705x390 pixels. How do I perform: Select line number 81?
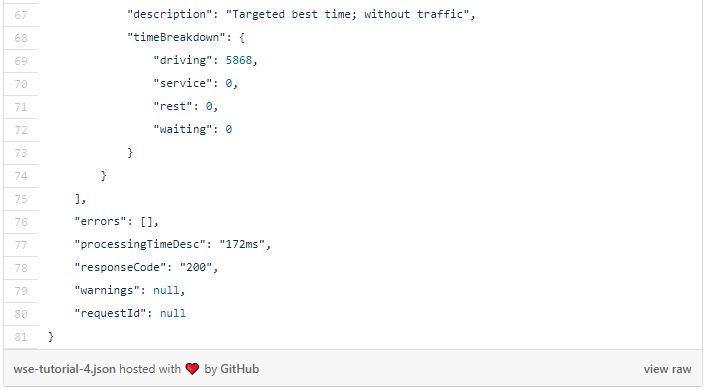coord(21,337)
